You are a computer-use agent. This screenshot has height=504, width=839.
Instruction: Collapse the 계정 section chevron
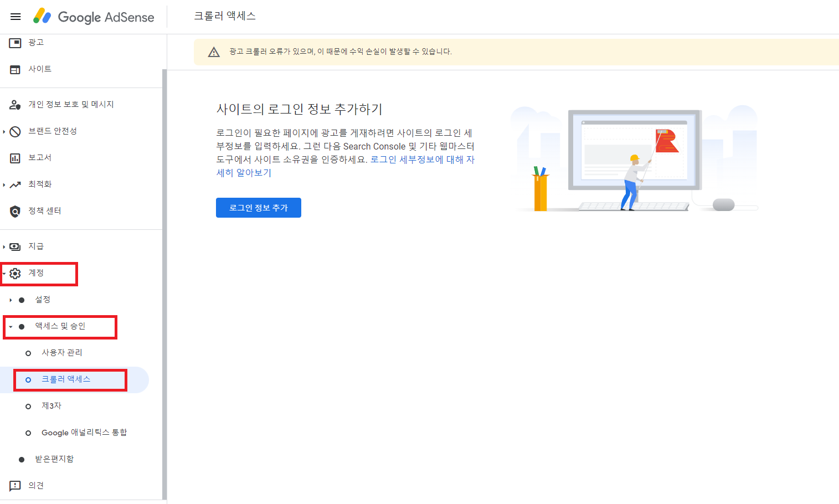[5, 273]
